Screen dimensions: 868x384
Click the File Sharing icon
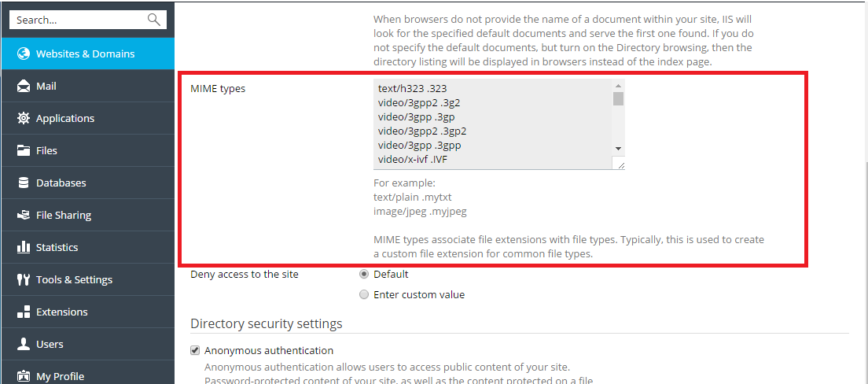tap(23, 216)
